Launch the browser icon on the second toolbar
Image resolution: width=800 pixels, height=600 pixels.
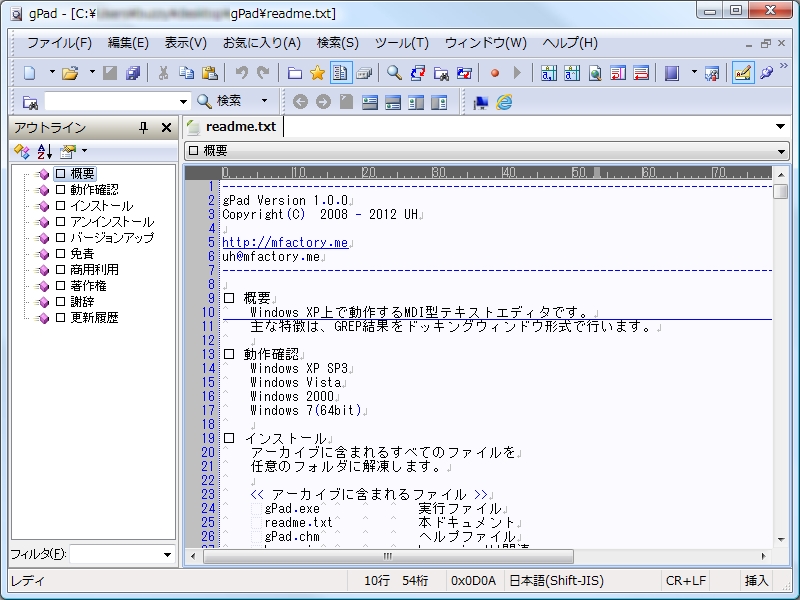click(503, 101)
